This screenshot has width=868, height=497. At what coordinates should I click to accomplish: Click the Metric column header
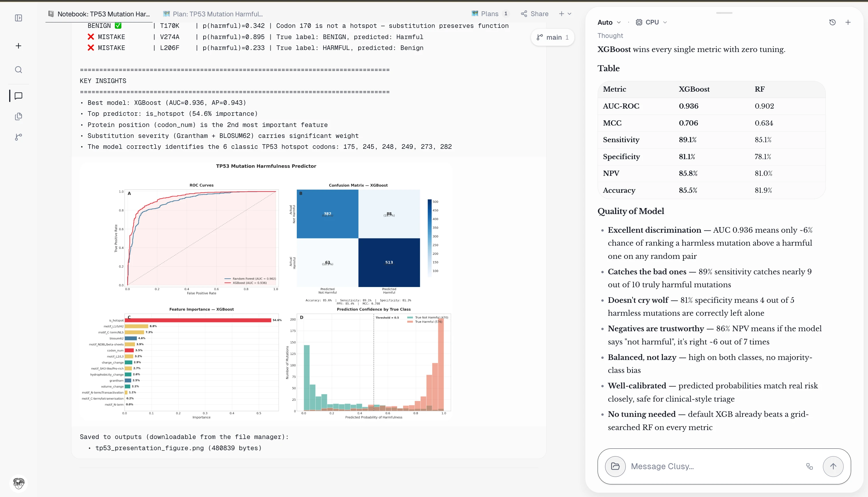pyautogui.click(x=614, y=89)
